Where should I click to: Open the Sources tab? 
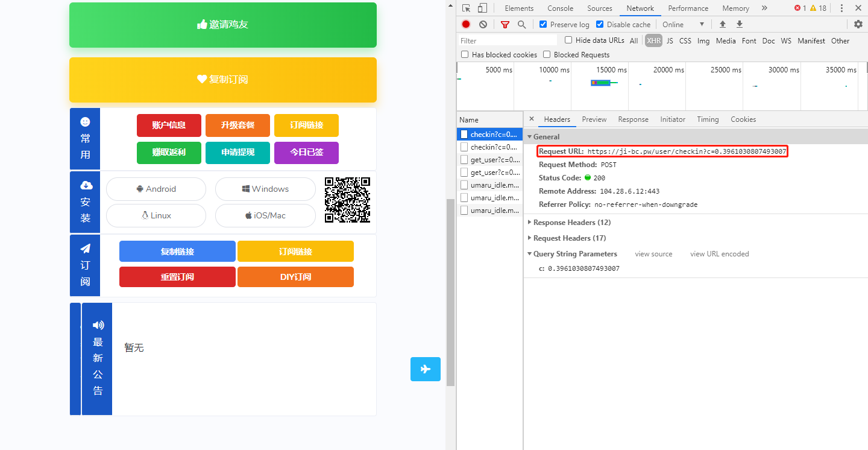tap(600, 8)
